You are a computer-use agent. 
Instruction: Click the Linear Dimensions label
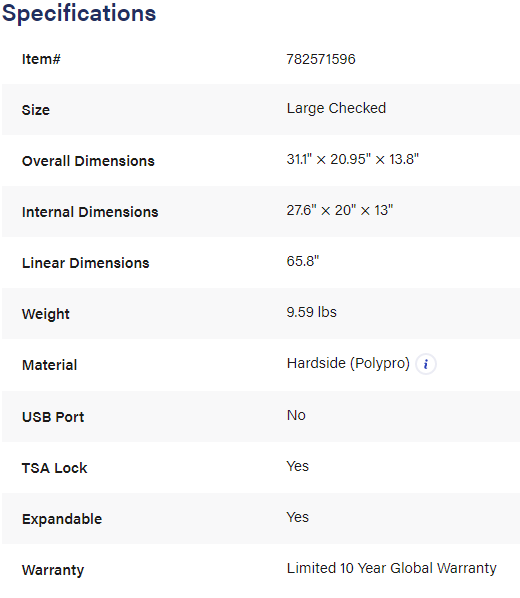(85, 263)
